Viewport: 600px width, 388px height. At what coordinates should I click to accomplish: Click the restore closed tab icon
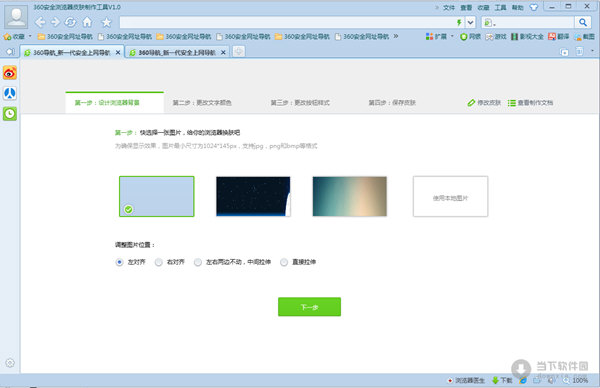[x=564, y=52]
